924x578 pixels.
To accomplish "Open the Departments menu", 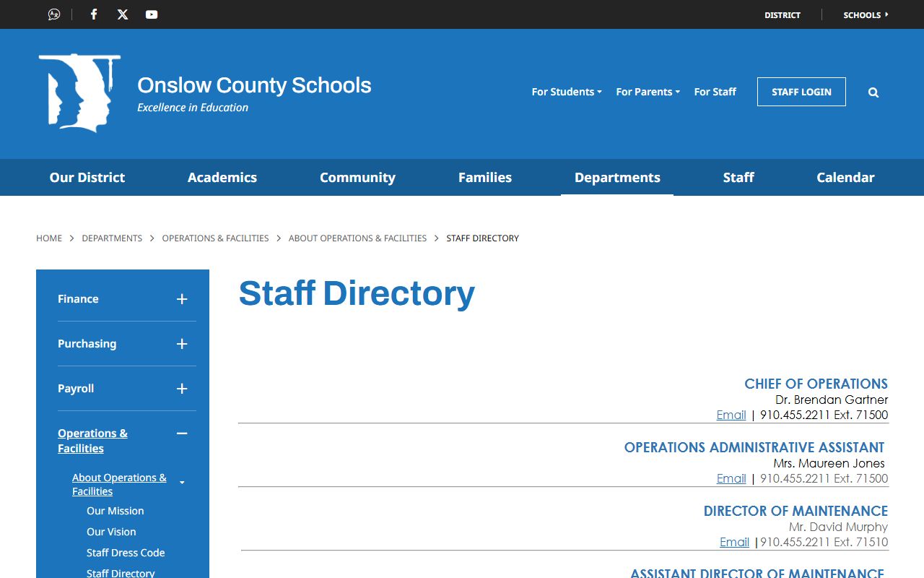I will pyautogui.click(x=617, y=177).
